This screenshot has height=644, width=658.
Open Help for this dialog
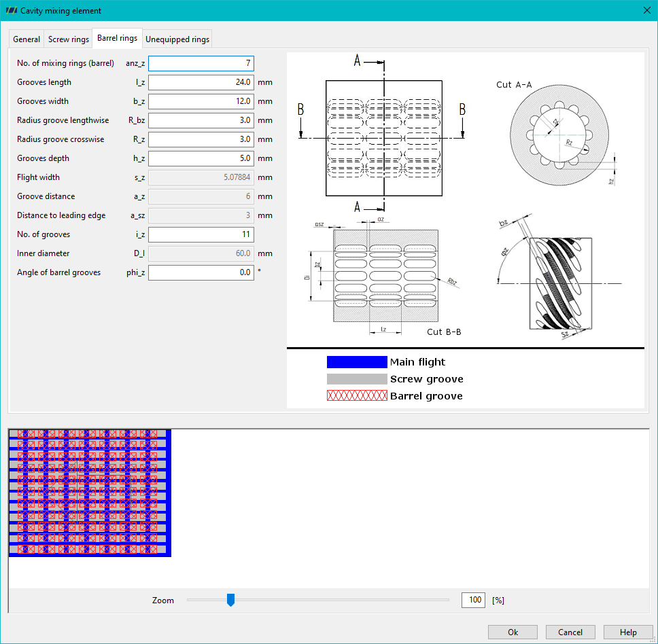point(628,632)
